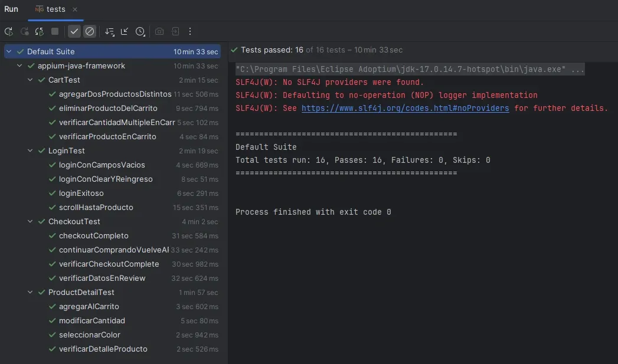Click 'Tests passed: 16' status text

[272, 50]
